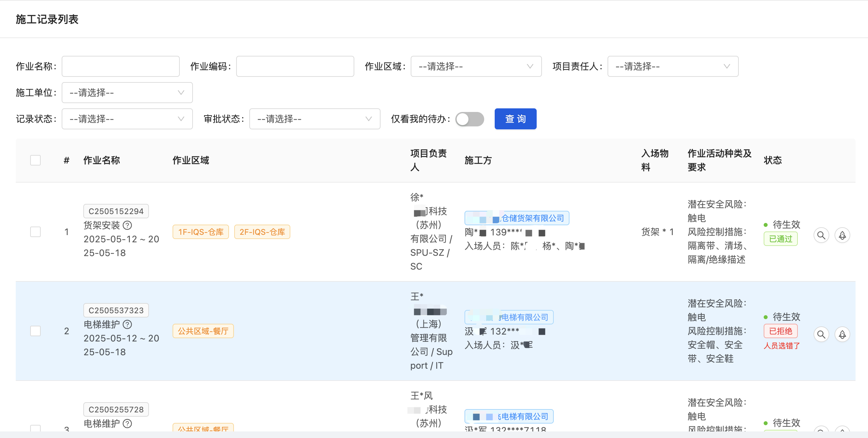
Task: Check the checkbox for row 1 货架安装
Action: point(35,232)
